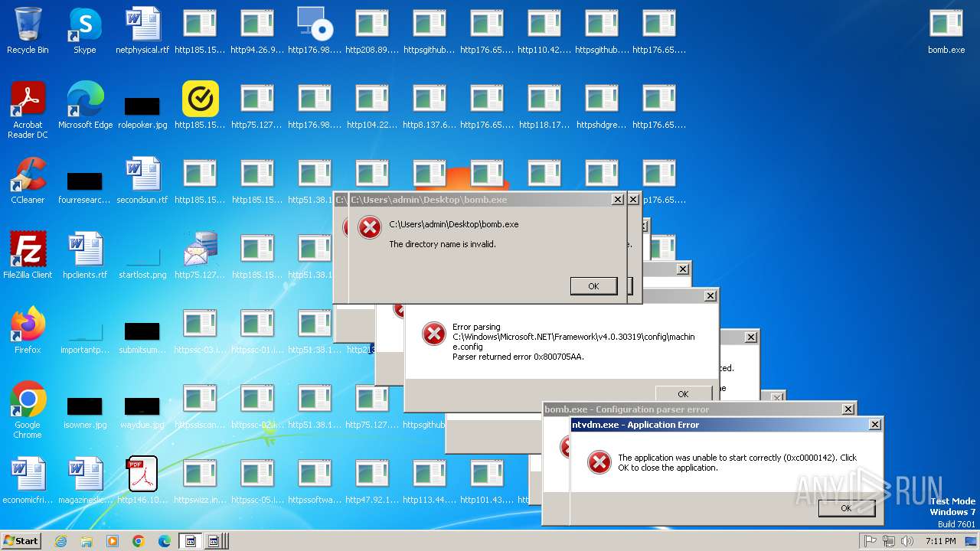
Task: Select the http113.44... file icon
Action: coord(430,481)
